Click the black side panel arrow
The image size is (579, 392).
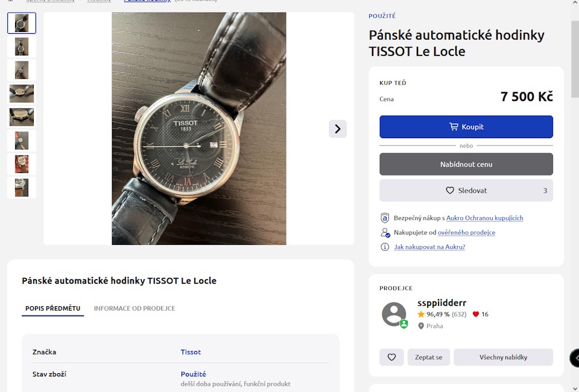coord(575,358)
